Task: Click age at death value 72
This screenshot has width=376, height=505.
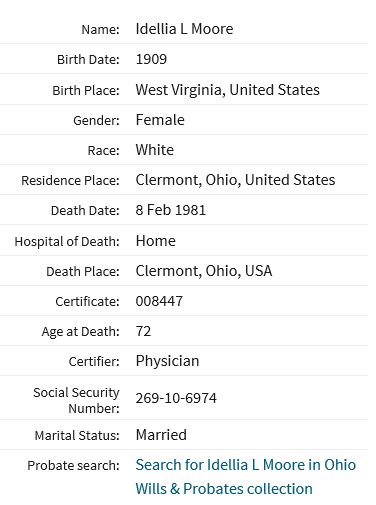Action: [143, 331]
